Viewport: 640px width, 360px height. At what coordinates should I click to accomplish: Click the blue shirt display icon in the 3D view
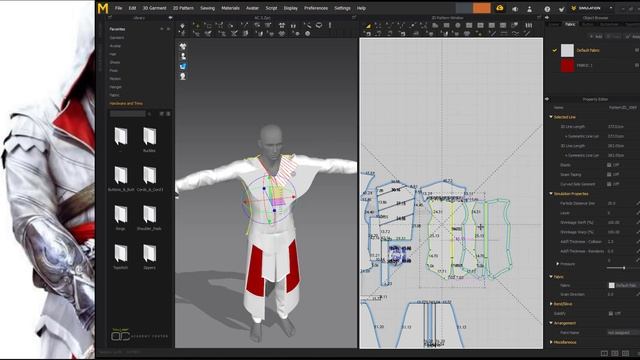[183, 66]
